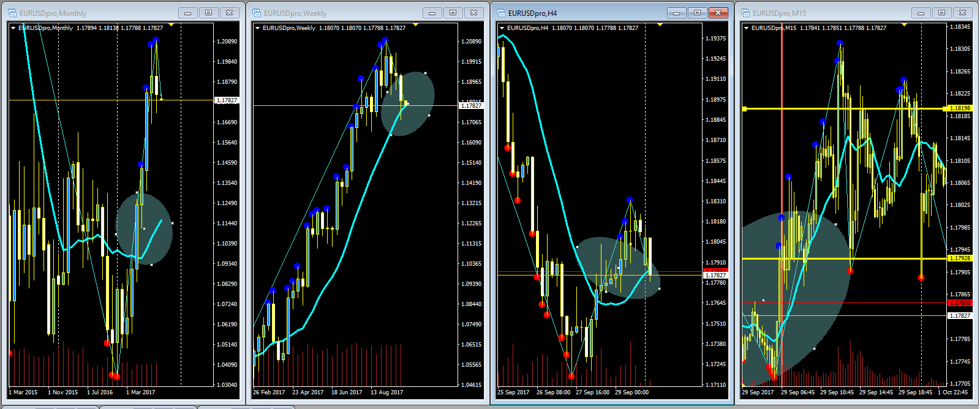This screenshot has width=980, height=409.
Task: Open the M15 chart's corner triangle menu
Action: 746,28
